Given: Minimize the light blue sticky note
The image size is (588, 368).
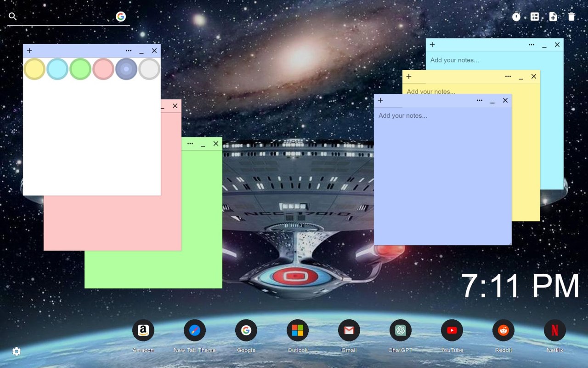Looking at the screenshot, I should (544, 45).
